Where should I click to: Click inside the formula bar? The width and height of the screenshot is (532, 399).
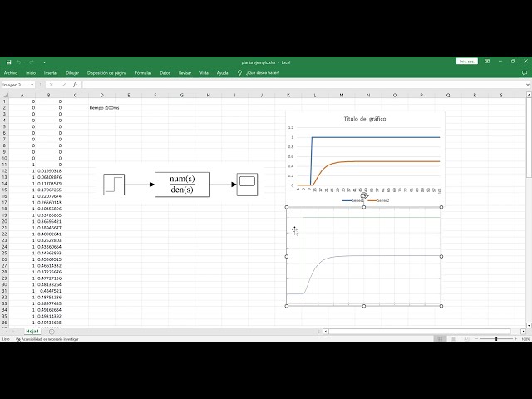303,85
